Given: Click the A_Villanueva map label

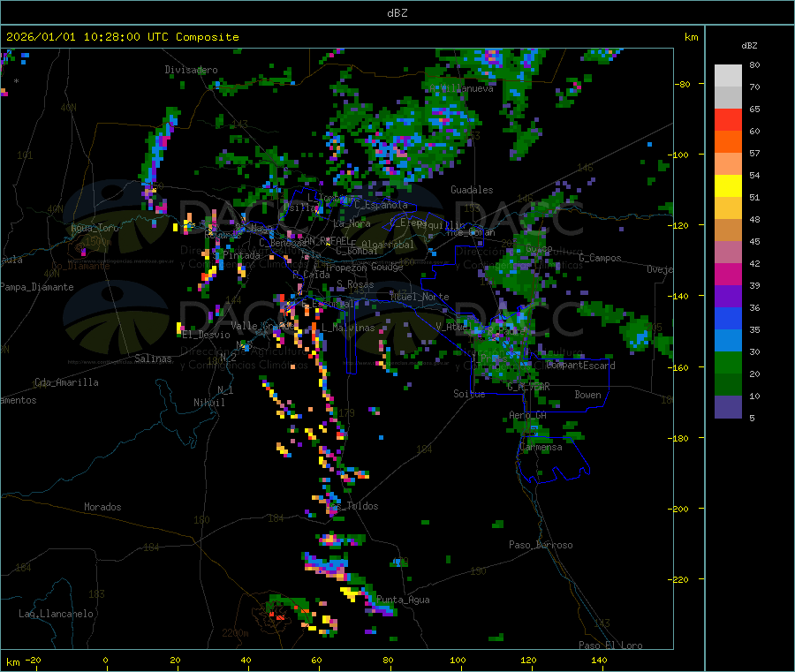Looking at the screenshot, I should point(461,88).
